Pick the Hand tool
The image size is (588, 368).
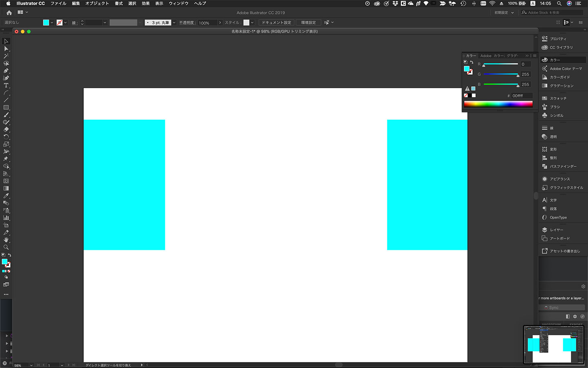pos(6,240)
